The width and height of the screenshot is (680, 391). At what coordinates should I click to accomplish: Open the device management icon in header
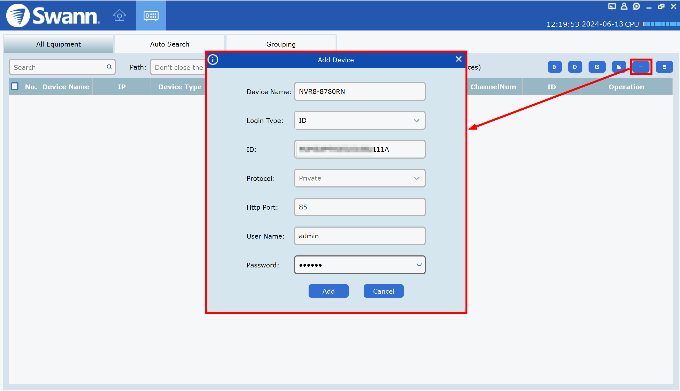[151, 16]
